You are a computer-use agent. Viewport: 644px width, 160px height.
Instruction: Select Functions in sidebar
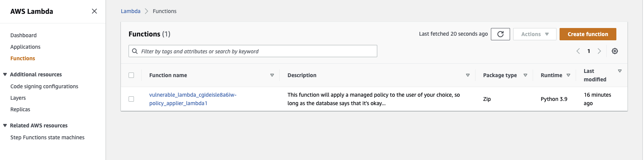[x=23, y=58]
